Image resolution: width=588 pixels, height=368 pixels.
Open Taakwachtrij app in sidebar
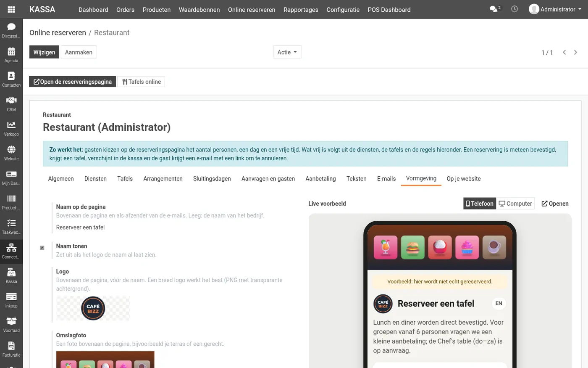[11, 227]
